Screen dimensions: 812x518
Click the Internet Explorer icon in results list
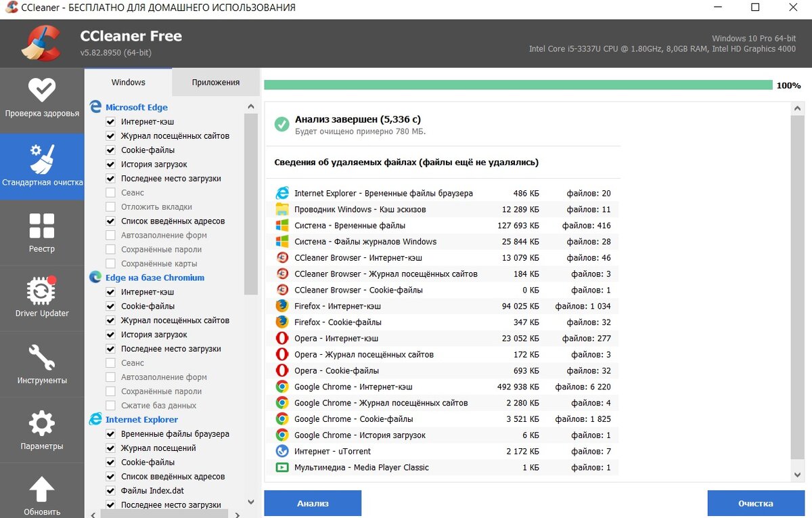click(x=282, y=193)
